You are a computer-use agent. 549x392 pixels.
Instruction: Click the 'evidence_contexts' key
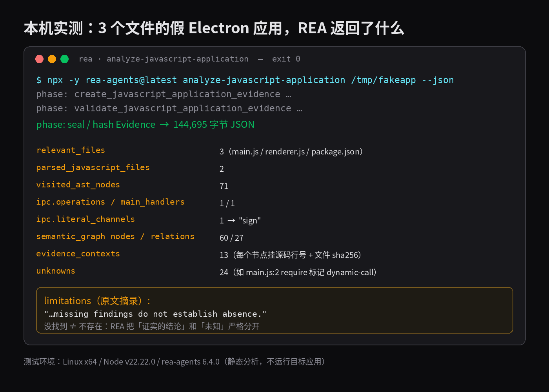coord(78,254)
